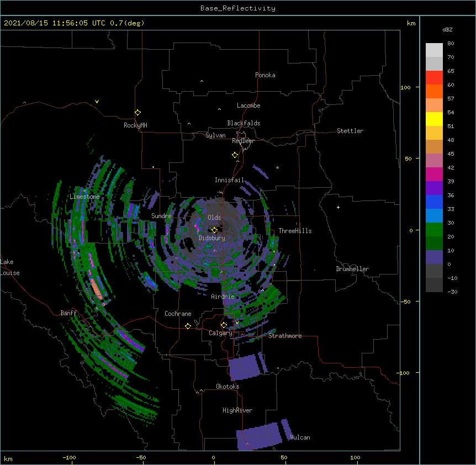The image size is (476, 465).
Task: Select the slate purple 10-0 dBZ legend swatch
Action: pos(434,257)
